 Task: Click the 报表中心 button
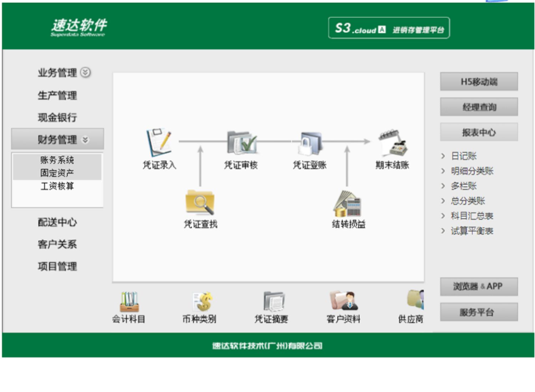coord(479,133)
